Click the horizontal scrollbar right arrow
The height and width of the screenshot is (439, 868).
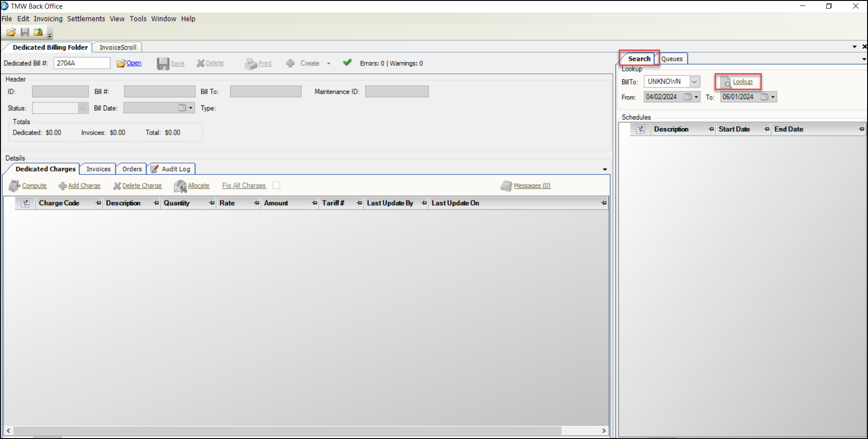[x=604, y=431]
